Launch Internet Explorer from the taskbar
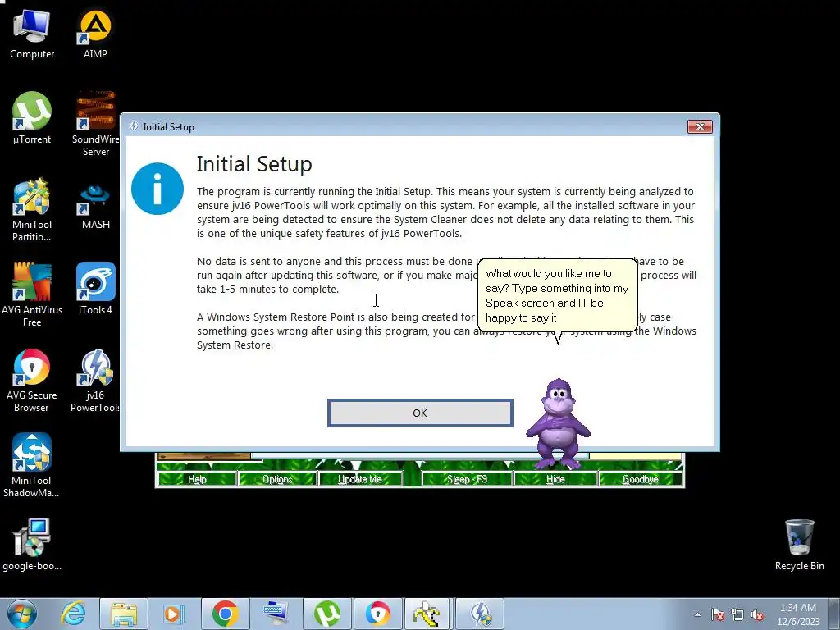 pyautogui.click(x=73, y=614)
